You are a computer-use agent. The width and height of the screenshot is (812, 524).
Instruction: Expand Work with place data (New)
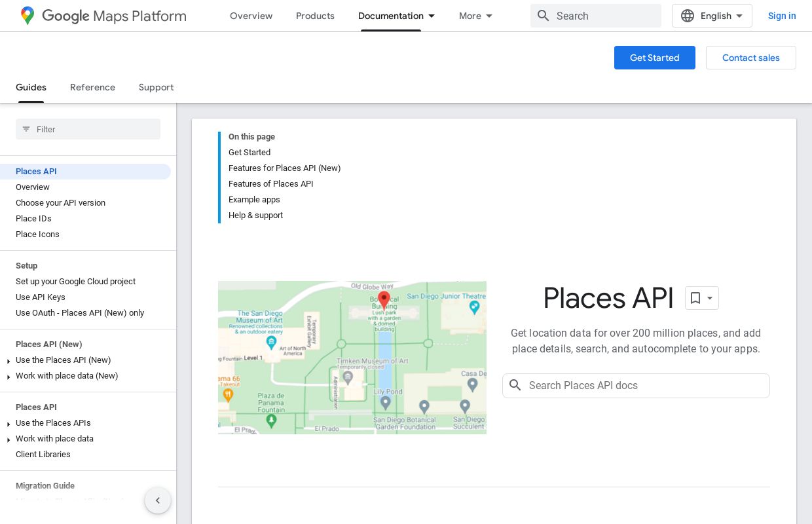coord(9,377)
